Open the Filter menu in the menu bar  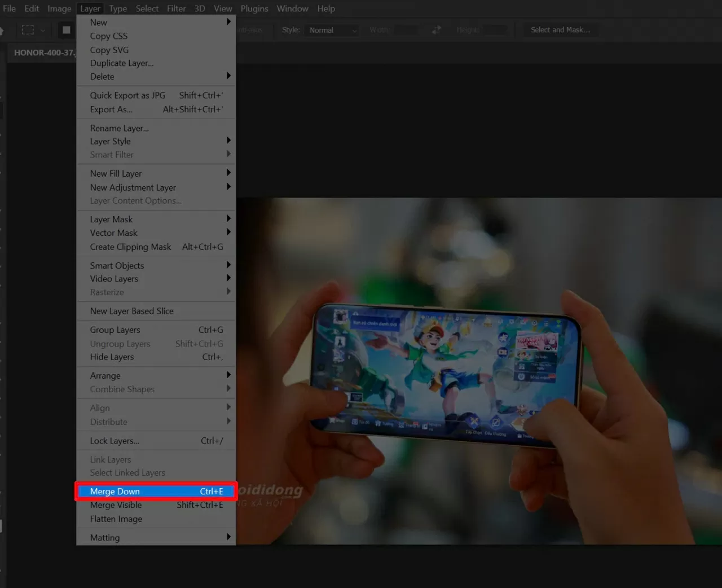(x=176, y=8)
